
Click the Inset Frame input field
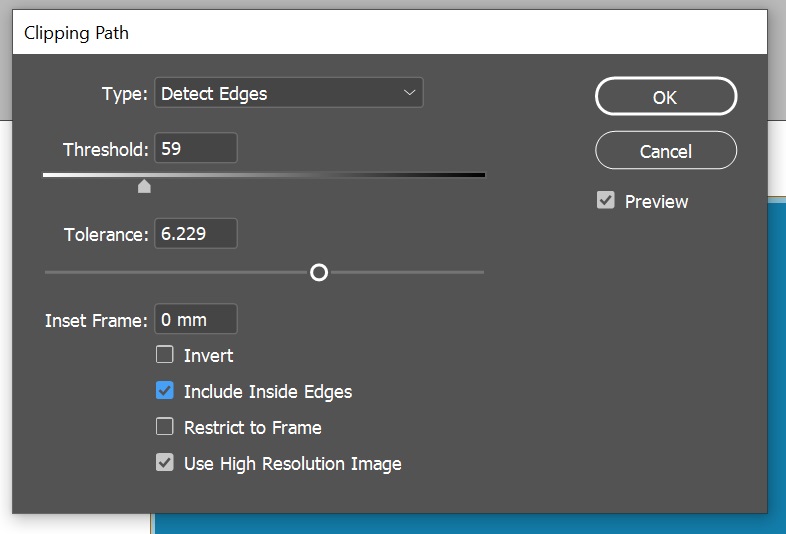pyautogui.click(x=196, y=321)
